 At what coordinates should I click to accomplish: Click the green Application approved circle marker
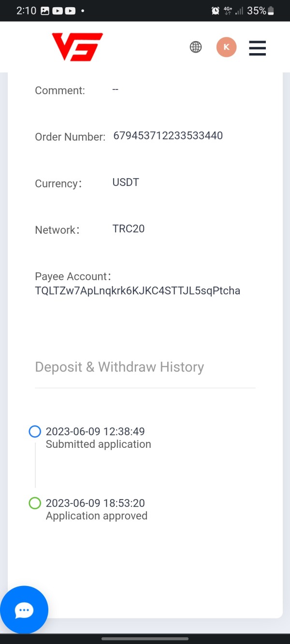(35, 503)
